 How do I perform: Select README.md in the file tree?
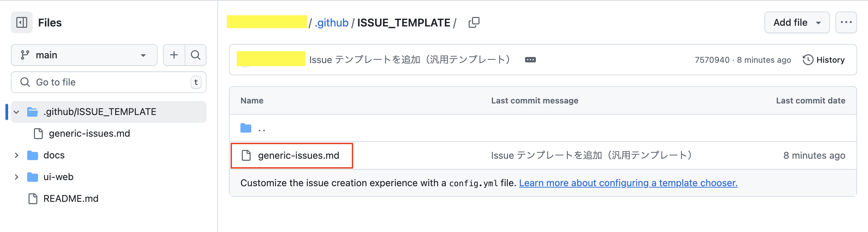[70, 198]
